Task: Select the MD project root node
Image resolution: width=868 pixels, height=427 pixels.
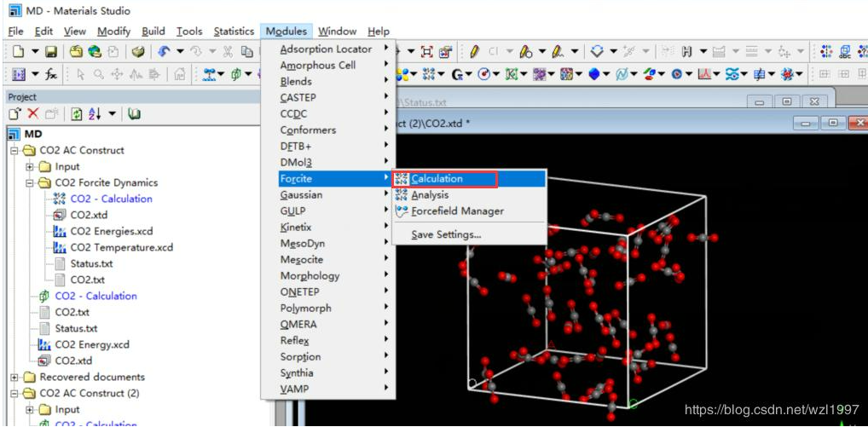Action: [x=33, y=134]
